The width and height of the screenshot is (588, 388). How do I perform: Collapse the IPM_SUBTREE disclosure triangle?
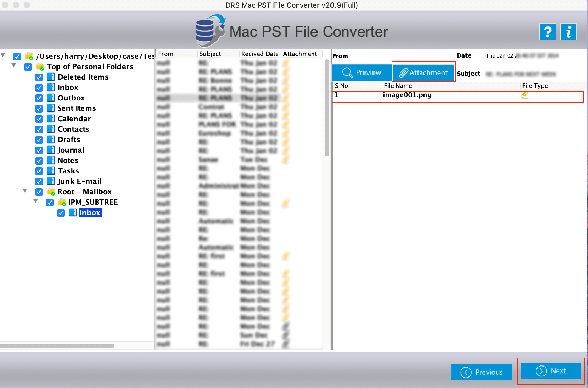click(36, 201)
